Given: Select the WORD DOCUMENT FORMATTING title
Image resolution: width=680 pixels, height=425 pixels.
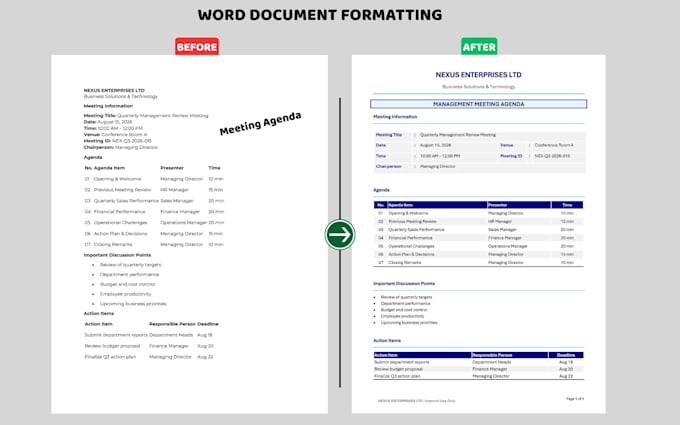Looking at the screenshot, I should pos(320,15).
